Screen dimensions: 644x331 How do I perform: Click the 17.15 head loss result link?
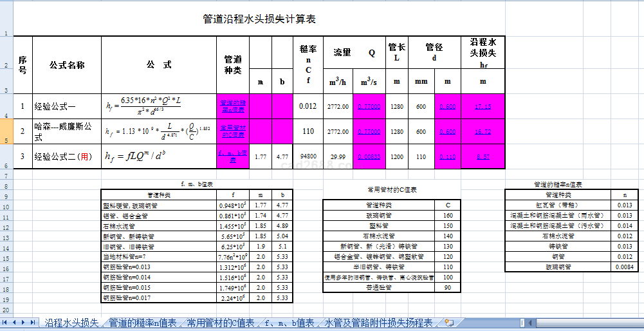(x=483, y=107)
